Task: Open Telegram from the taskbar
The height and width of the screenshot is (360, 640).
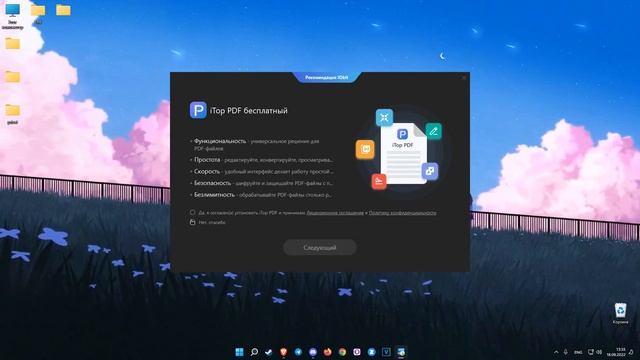Action: [298, 352]
